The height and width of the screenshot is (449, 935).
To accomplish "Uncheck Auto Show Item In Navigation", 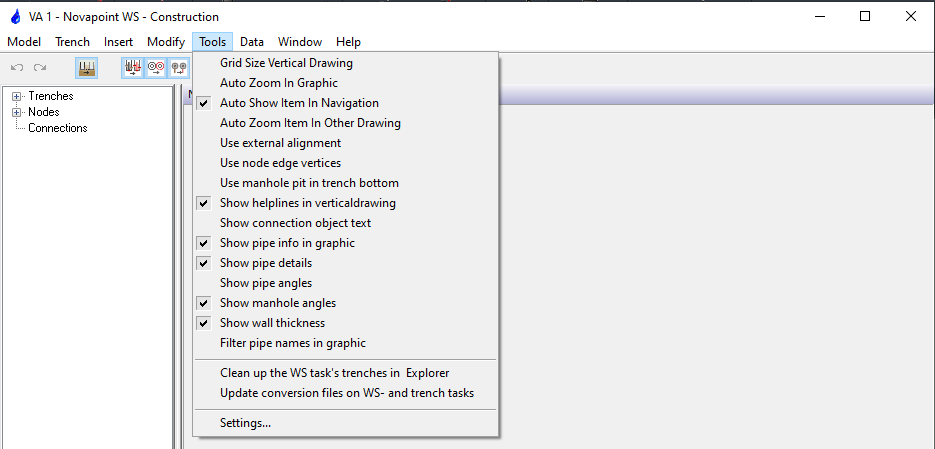I will pos(299,103).
